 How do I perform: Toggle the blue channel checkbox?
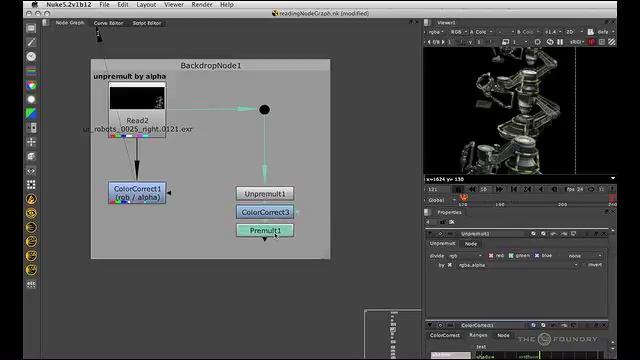pyautogui.click(x=537, y=256)
